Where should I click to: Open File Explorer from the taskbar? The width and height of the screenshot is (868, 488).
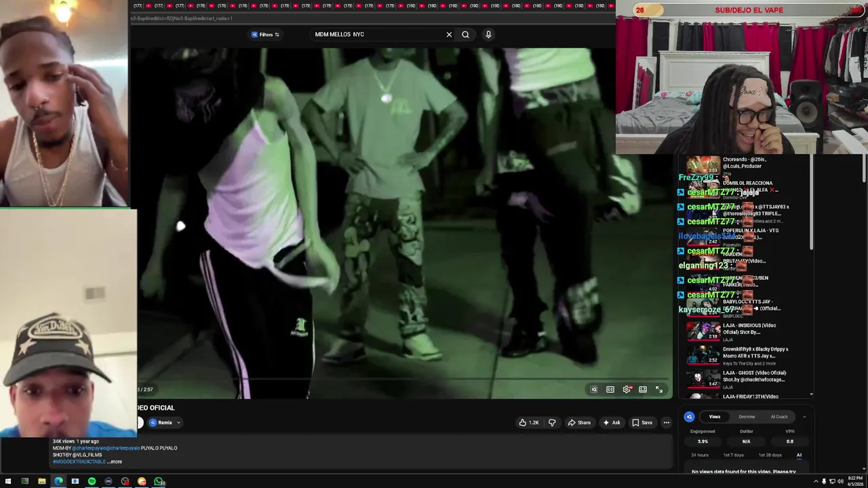(41, 482)
